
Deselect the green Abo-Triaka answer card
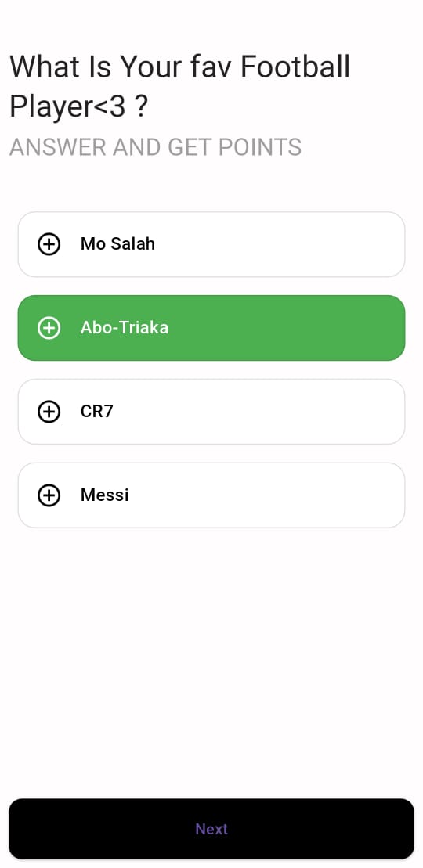[211, 328]
